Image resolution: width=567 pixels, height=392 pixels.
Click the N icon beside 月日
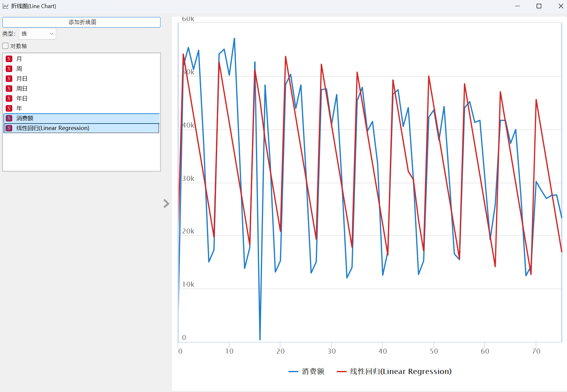tap(9, 79)
